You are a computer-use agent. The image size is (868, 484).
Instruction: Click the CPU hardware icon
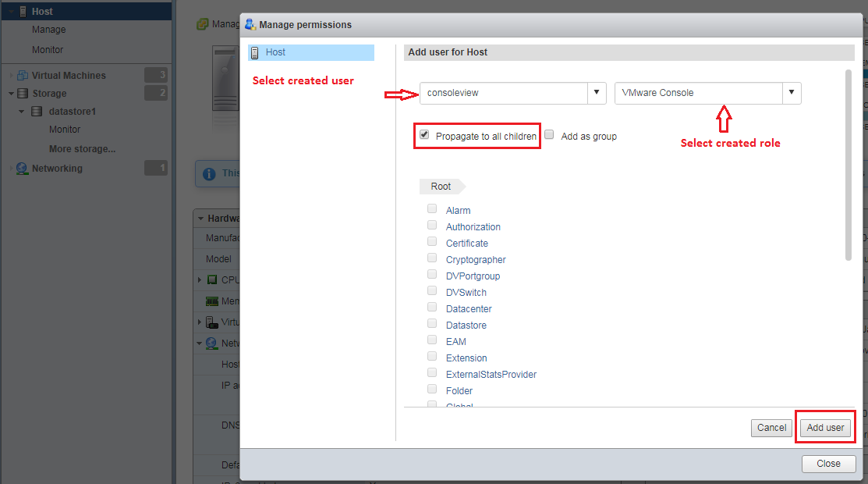(211, 279)
